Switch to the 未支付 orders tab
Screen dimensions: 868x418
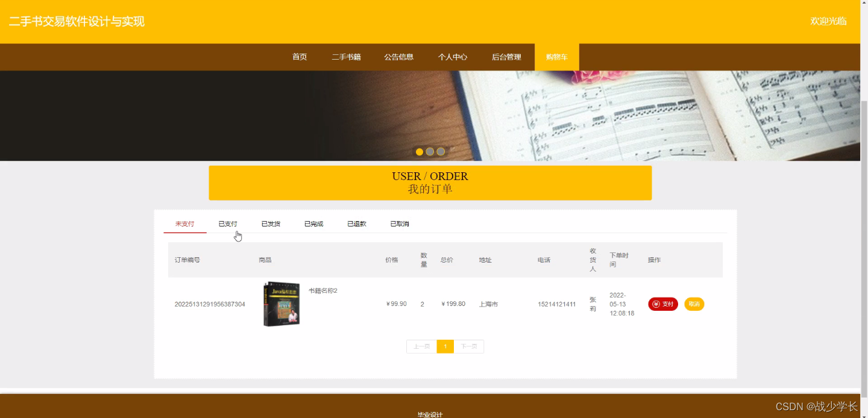click(184, 223)
